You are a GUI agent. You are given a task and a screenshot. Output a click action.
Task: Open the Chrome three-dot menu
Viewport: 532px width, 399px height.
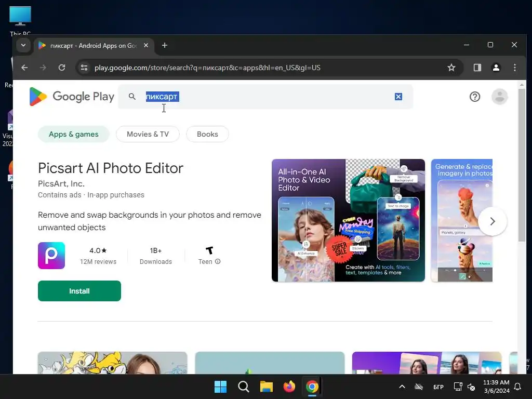pos(515,68)
